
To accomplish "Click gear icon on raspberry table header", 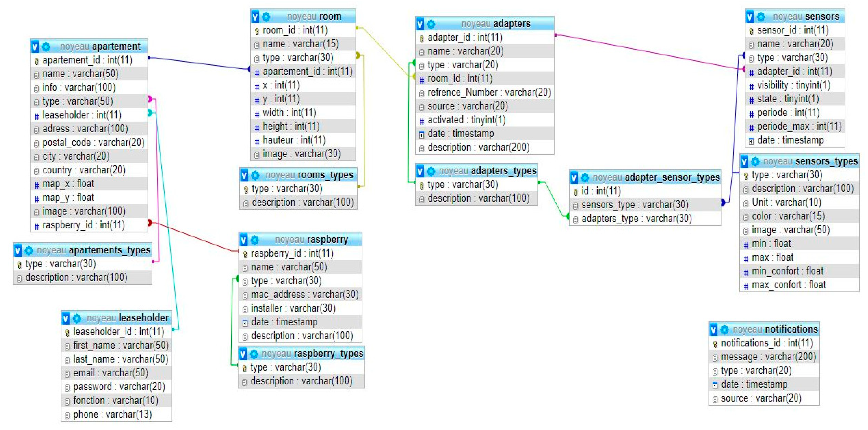I will (255, 240).
